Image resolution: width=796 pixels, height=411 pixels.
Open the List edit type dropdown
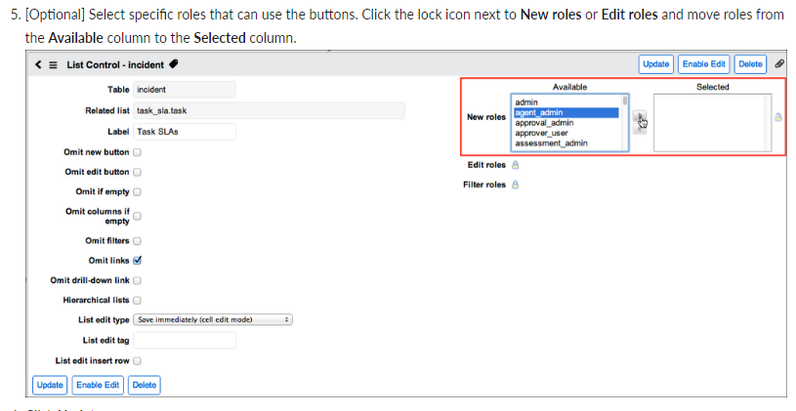(x=213, y=320)
